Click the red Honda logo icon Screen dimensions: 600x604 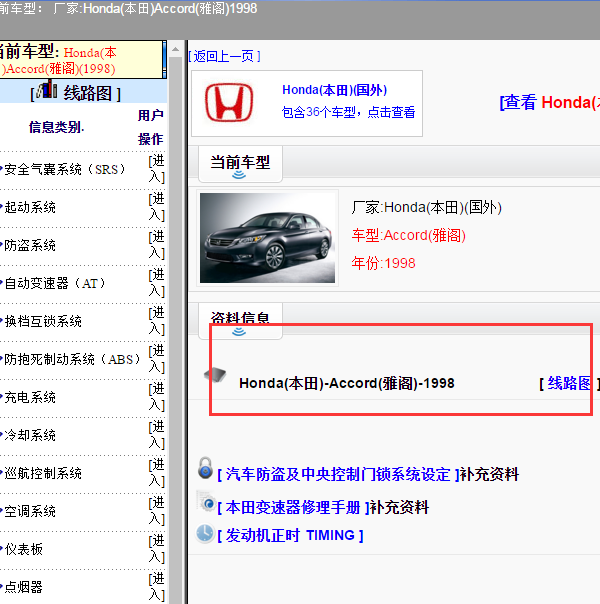coord(229,103)
